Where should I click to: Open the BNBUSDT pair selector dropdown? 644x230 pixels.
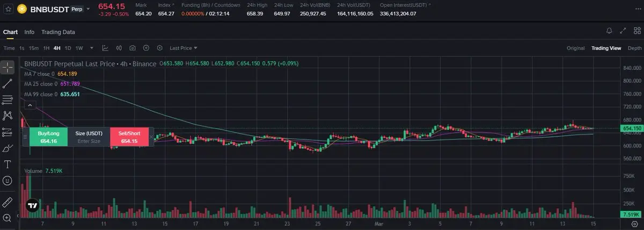[88, 9]
